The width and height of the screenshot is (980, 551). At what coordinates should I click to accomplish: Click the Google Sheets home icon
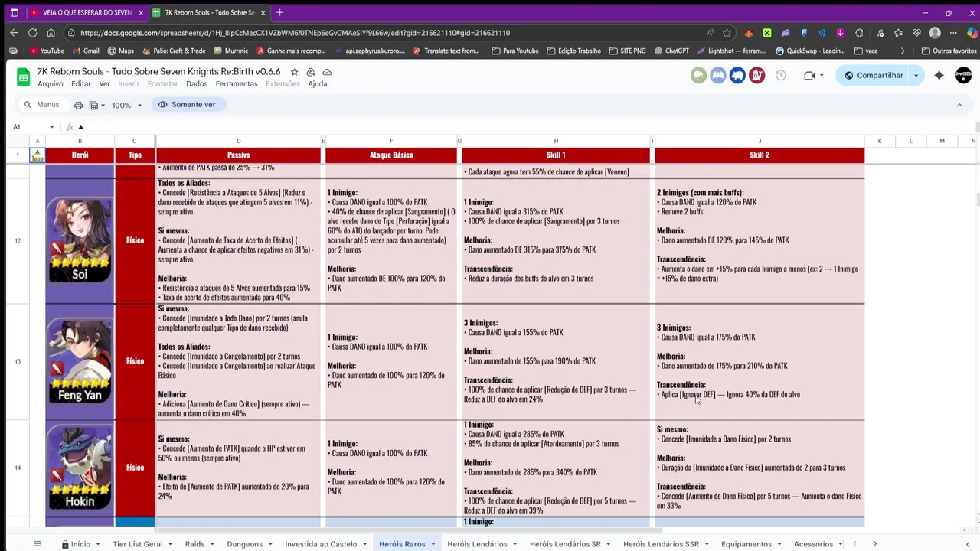click(x=23, y=77)
